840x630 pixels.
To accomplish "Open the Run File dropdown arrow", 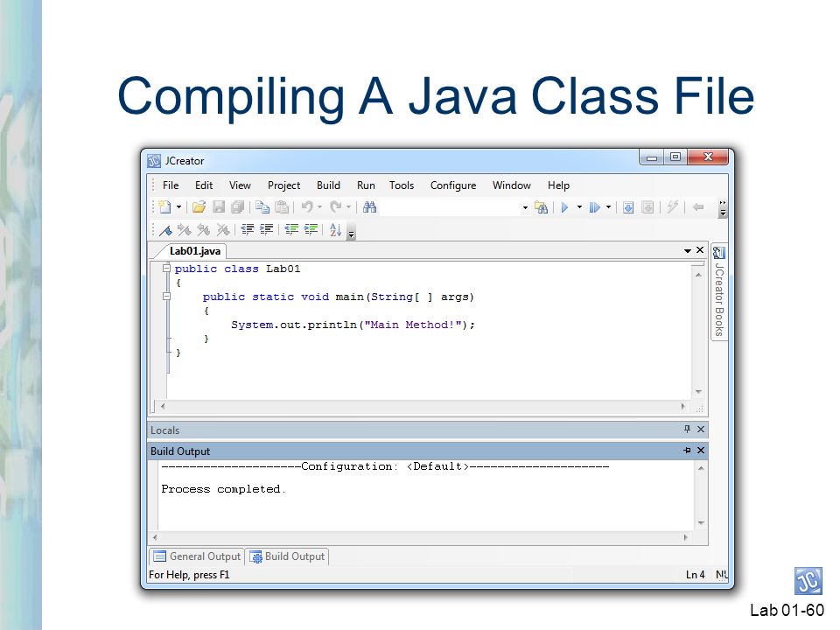I will 609,207.
